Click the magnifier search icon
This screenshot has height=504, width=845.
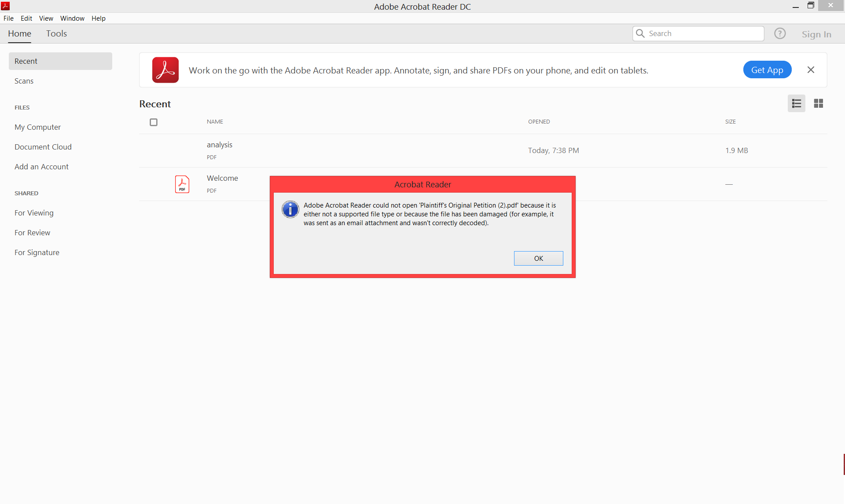coord(640,33)
